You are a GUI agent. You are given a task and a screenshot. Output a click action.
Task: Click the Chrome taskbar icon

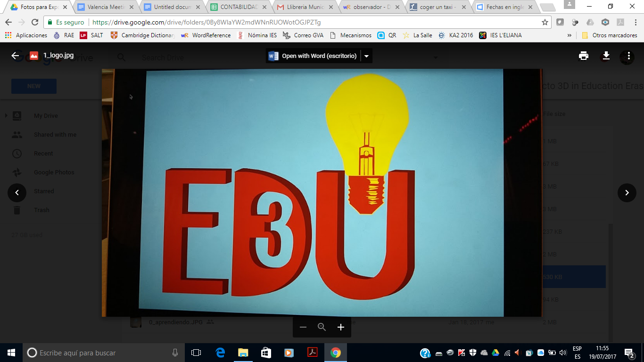336,353
